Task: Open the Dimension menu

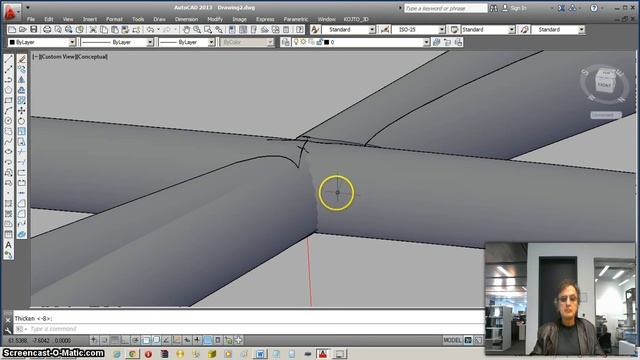Action: (186, 19)
